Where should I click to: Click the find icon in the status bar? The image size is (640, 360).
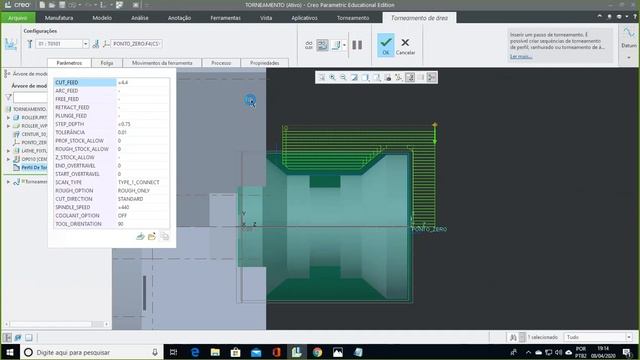point(513,337)
